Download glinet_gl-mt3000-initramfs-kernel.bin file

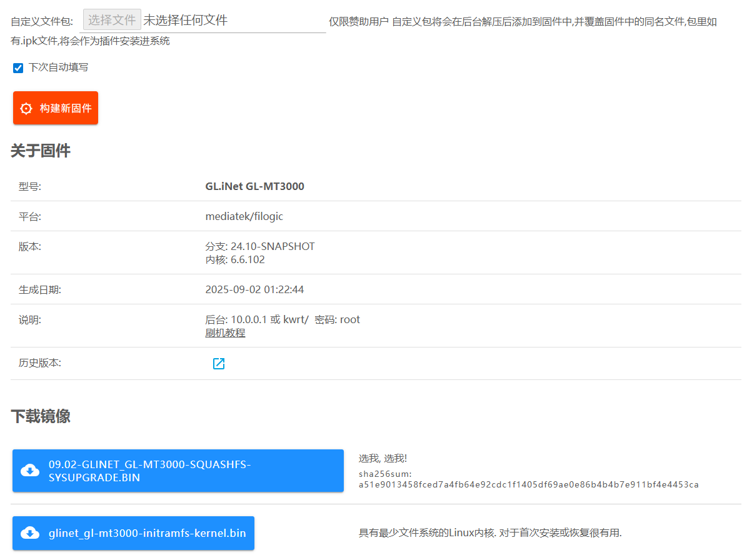(x=147, y=533)
